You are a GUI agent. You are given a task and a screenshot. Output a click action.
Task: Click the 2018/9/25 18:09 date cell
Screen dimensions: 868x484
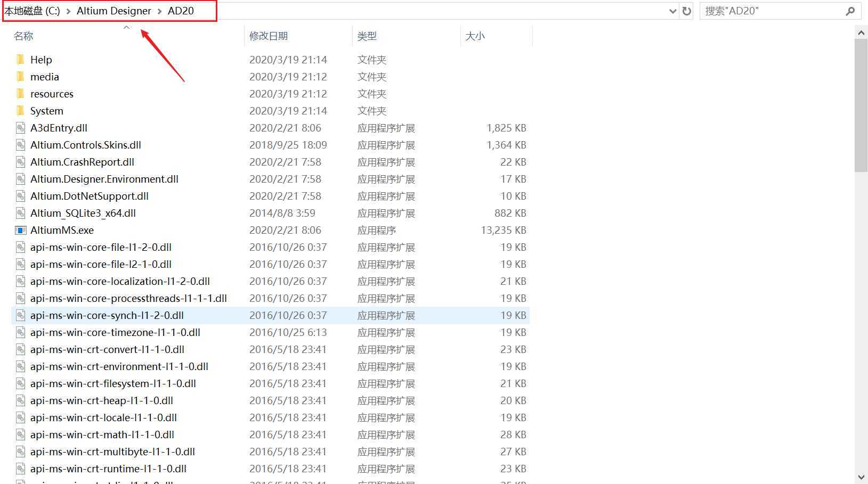click(288, 145)
